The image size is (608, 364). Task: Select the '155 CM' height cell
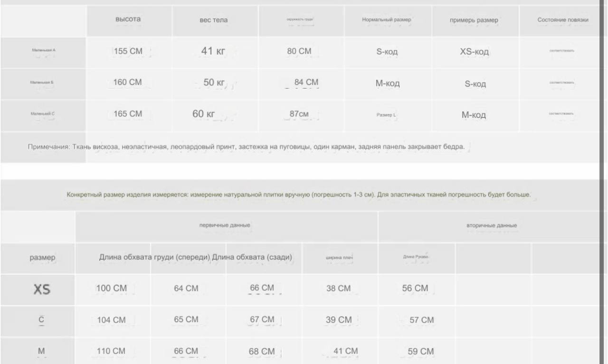point(129,52)
